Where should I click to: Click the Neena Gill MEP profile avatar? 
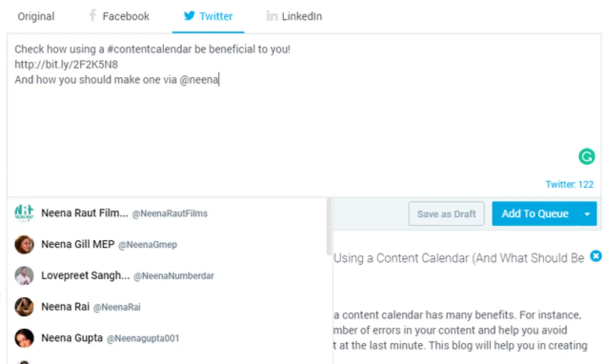24,245
